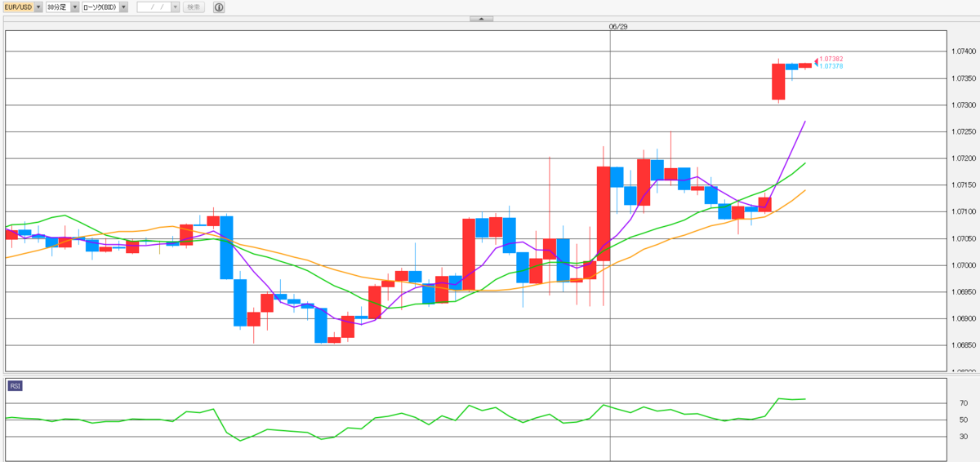Click the info icon in toolbar
This screenshot has width=980, height=462.
(219, 7)
